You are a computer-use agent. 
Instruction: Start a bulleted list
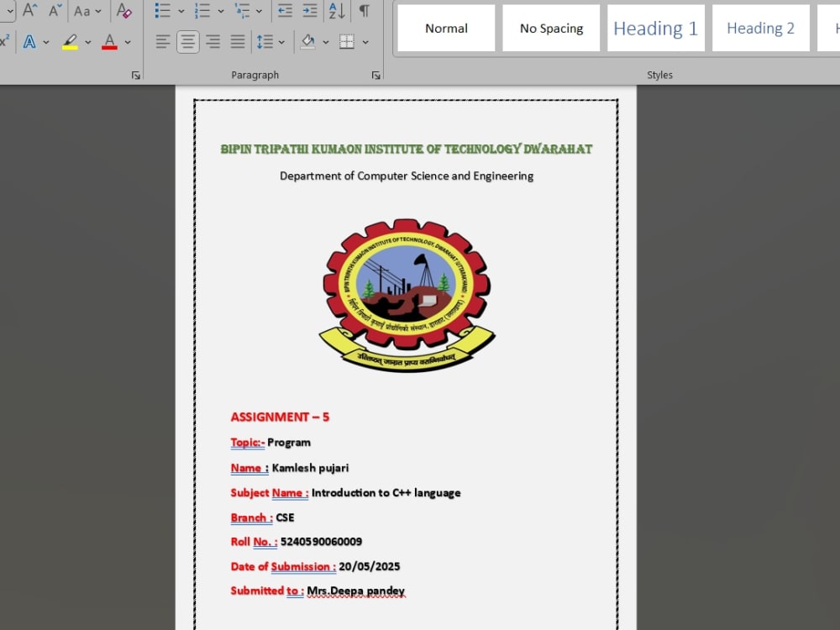click(162, 11)
